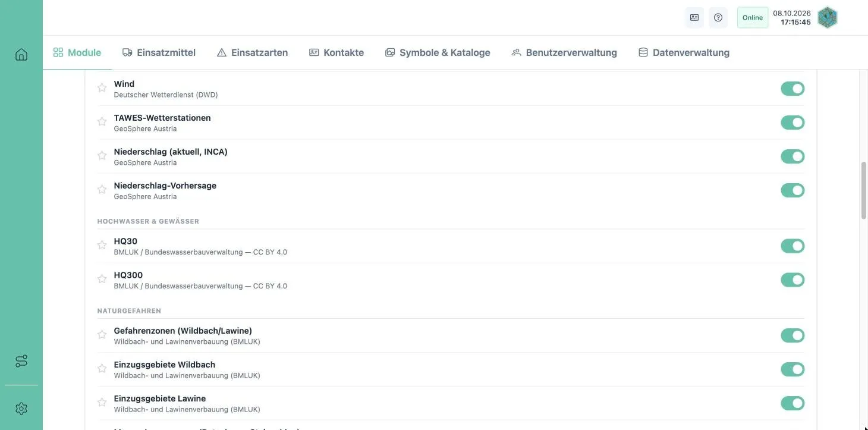868x430 pixels.
Task: Favorite the HQ300 layer
Action: 102,279
